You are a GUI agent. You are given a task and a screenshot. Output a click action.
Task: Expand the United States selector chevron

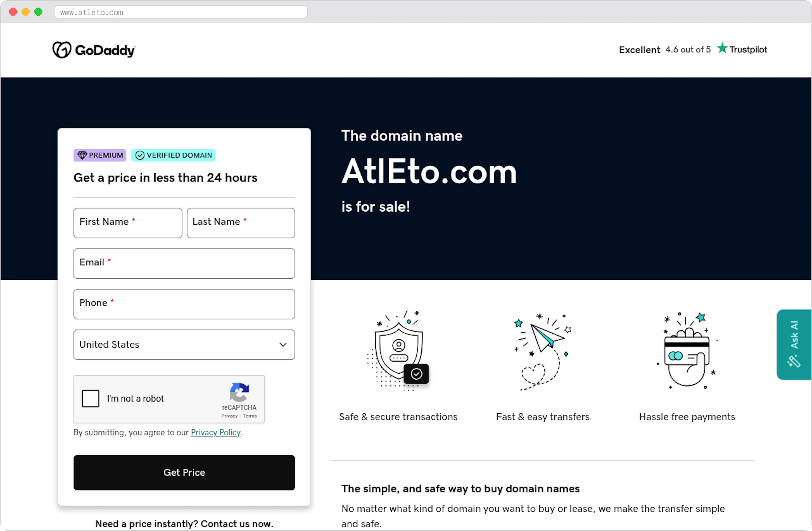coord(283,345)
